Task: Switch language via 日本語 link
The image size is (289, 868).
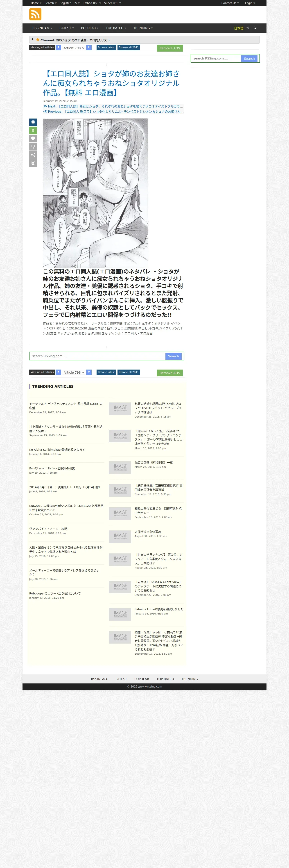Action: click(239, 28)
